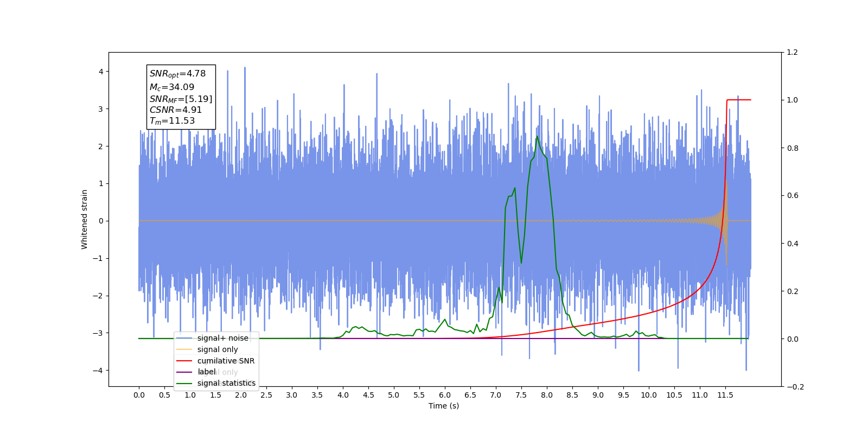The height and width of the screenshot is (434, 868).
Task: Click the −0.2 tick on right axis
Action: point(795,387)
